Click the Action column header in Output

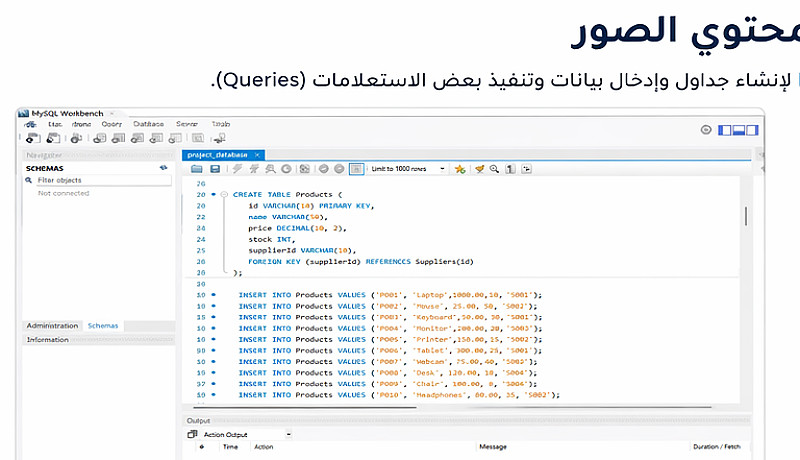(x=264, y=447)
